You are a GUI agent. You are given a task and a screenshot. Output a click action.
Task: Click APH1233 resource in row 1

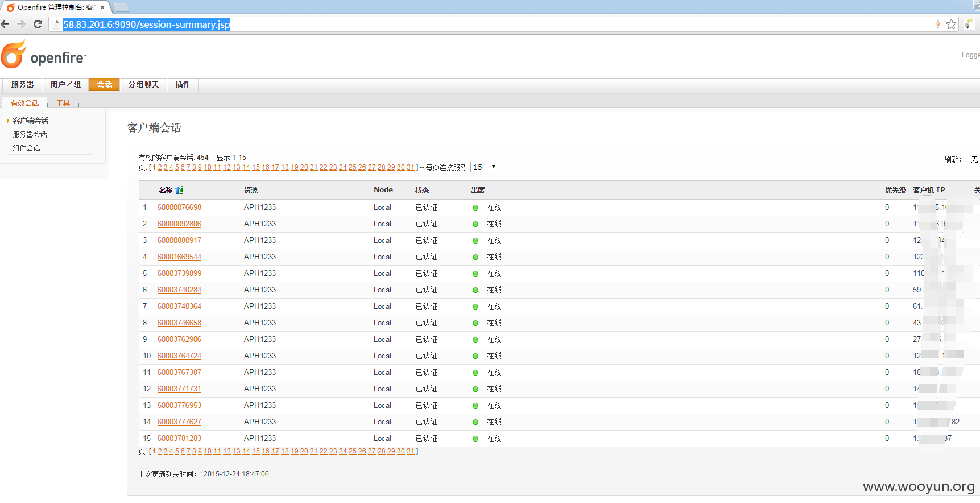point(260,208)
